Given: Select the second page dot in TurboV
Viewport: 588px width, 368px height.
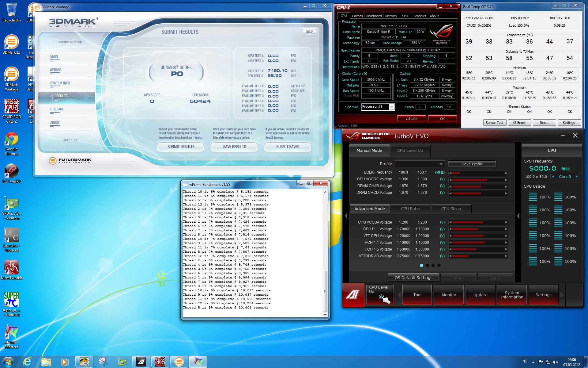Looking at the screenshot, I should pyautogui.click(x=427, y=266).
